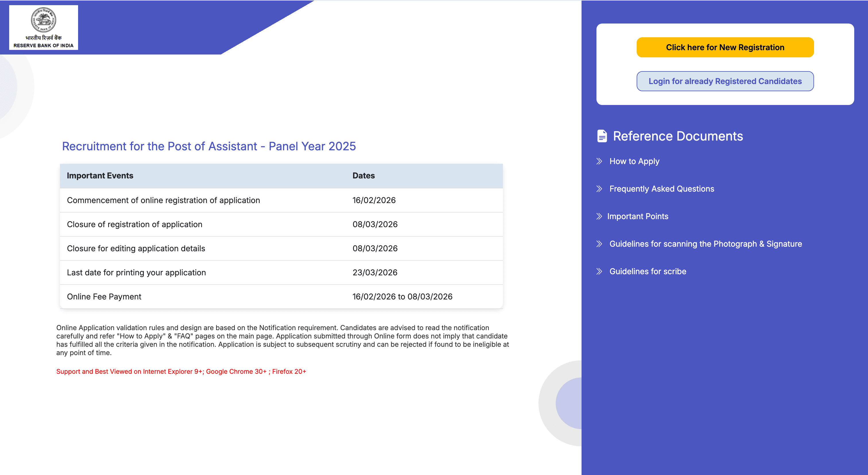Click the Important Events column header
This screenshot has height=475, width=868.
tap(100, 176)
